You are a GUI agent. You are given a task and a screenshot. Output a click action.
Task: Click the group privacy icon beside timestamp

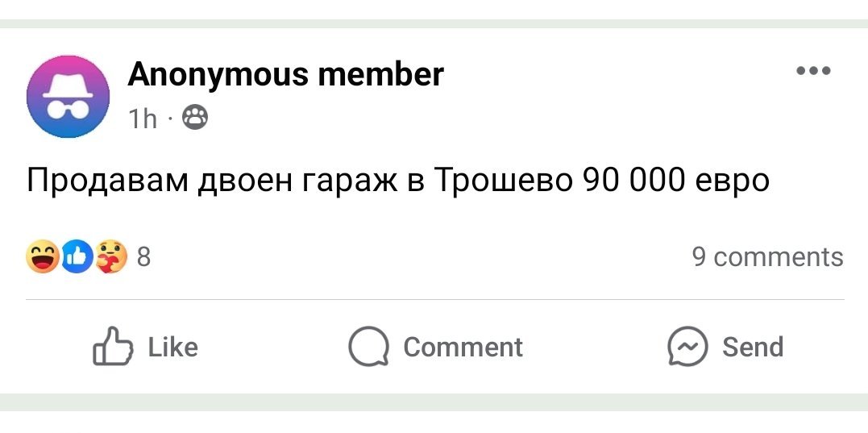(x=195, y=119)
